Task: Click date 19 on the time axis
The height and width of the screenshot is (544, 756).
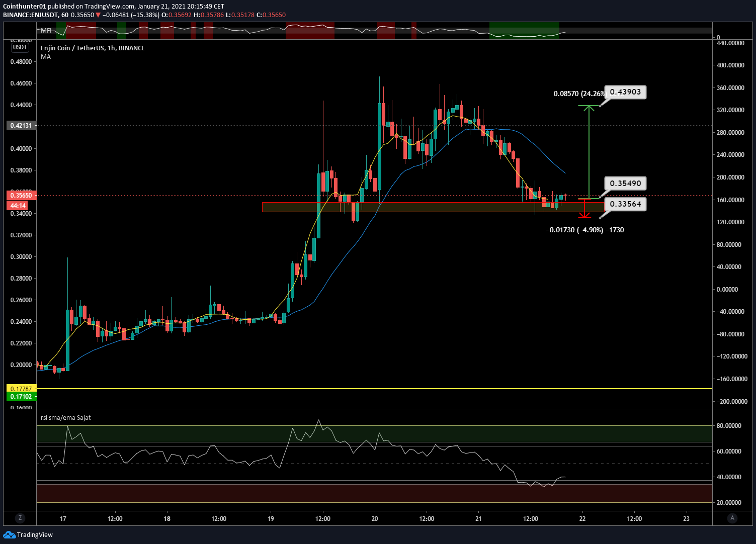Action: coord(271,518)
